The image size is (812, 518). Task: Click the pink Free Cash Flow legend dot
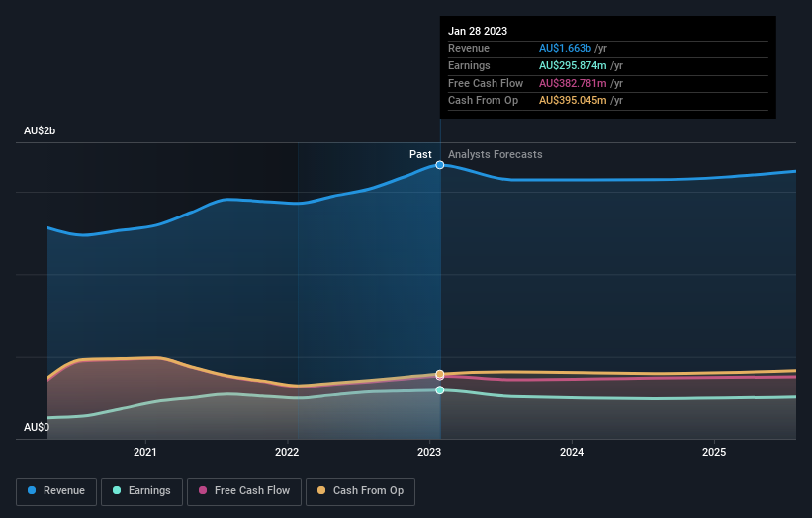[203, 490]
